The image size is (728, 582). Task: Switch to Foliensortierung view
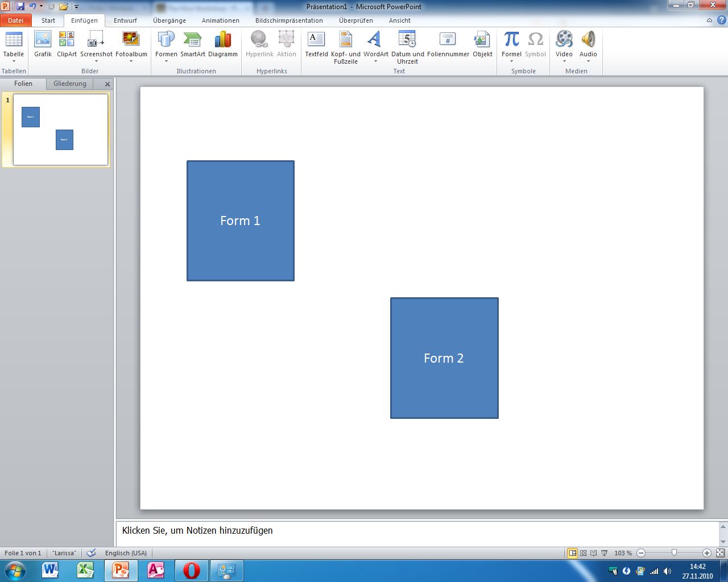coord(583,552)
